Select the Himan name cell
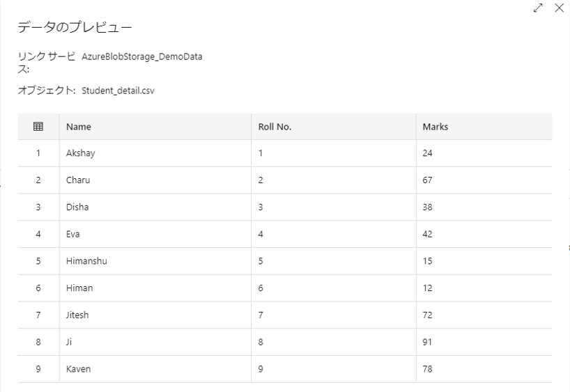The image size is (570, 392). tap(79, 288)
